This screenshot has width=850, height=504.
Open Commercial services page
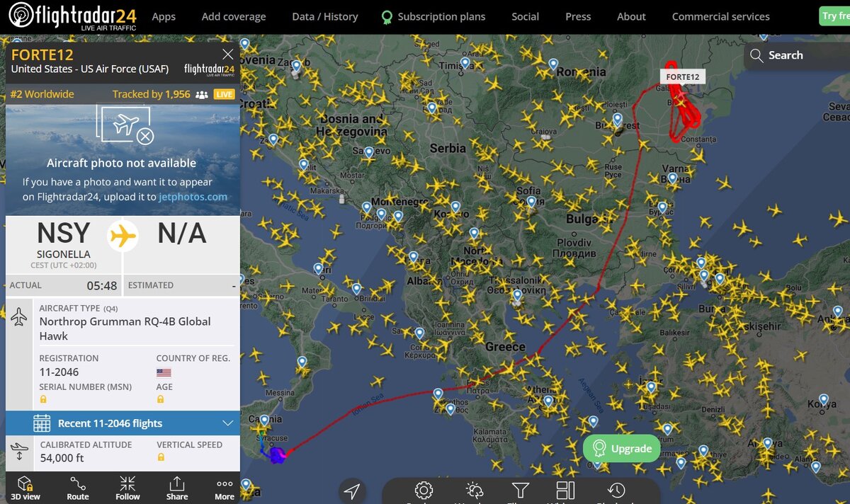(x=720, y=16)
